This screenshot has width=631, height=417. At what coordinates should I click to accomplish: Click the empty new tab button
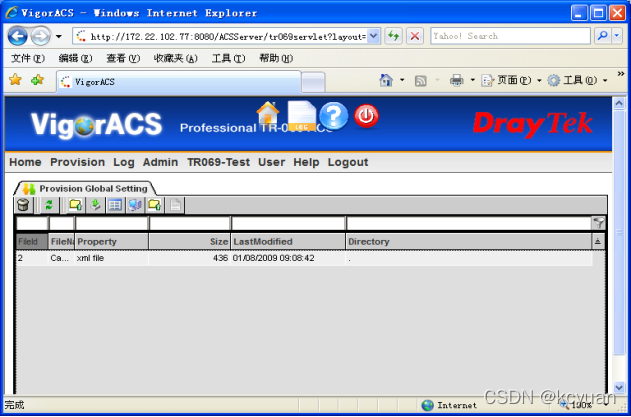[313, 82]
